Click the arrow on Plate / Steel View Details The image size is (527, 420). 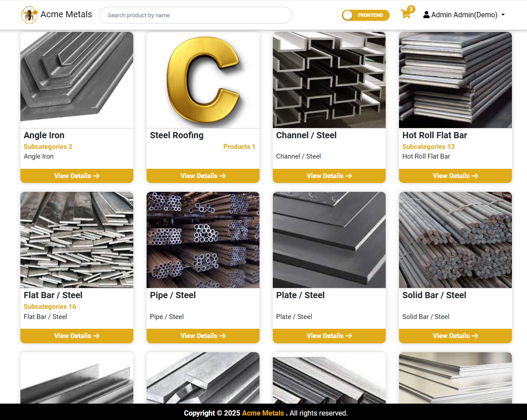(349, 336)
